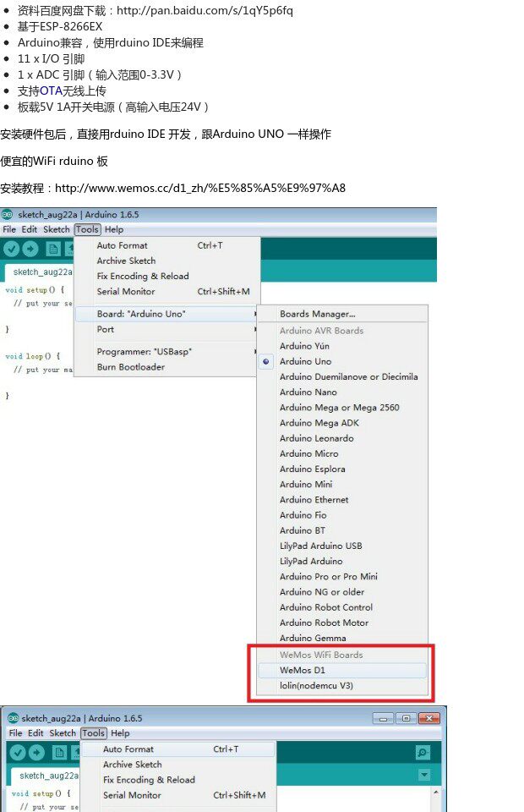524x812 pixels.
Task: Select lolin(nodemcu V3) board
Action: click(x=342, y=686)
